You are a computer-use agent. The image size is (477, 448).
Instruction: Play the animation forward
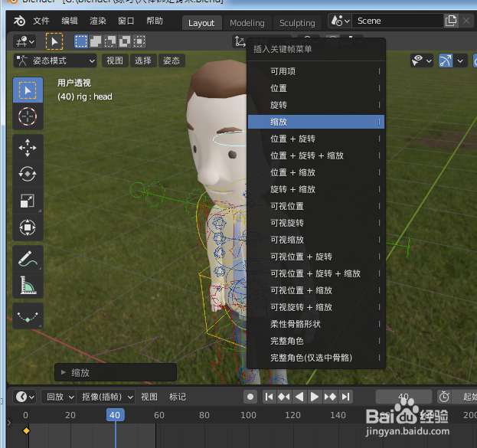pos(315,397)
